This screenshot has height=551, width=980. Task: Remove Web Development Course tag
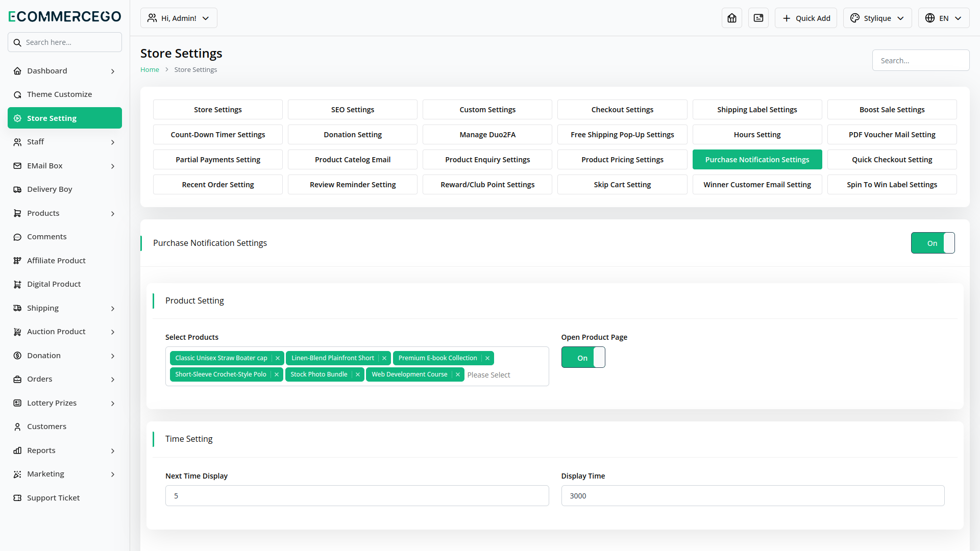pyautogui.click(x=458, y=374)
